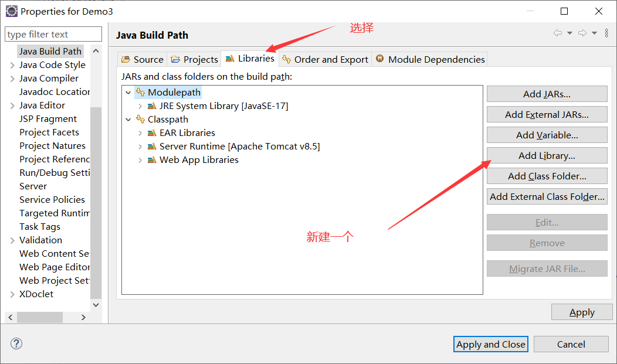The height and width of the screenshot is (364, 617).
Task: Expand Java Code Style in sidebar
Action: click(x=12, y=65)
